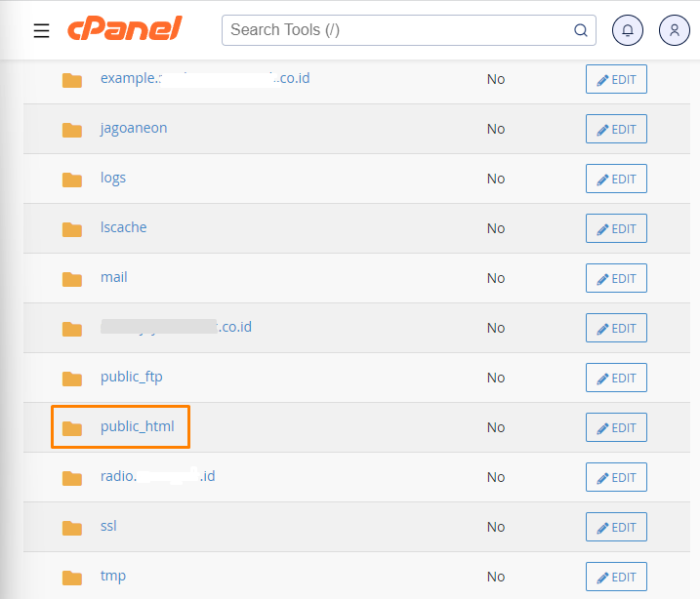Viewport: 700px width, 599px height.
Task: Click the folder icon beside mail
Action: click(72, 279)
